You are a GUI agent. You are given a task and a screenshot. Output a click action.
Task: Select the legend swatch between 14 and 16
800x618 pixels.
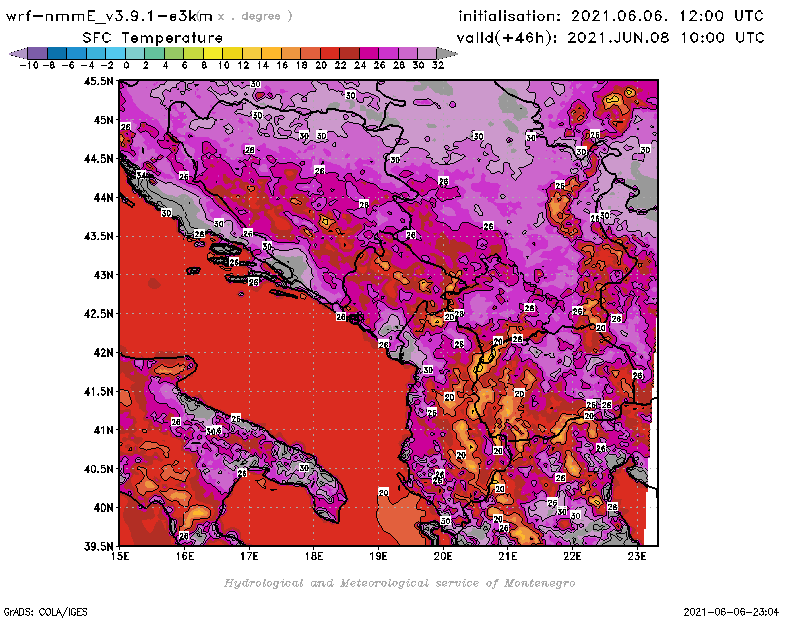click(271, 53)
